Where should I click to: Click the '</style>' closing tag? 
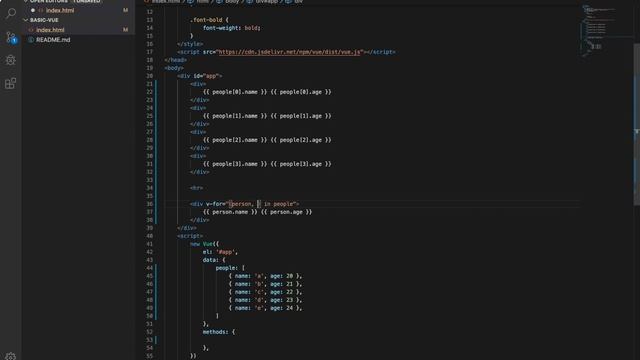click(x=190, y=44)
